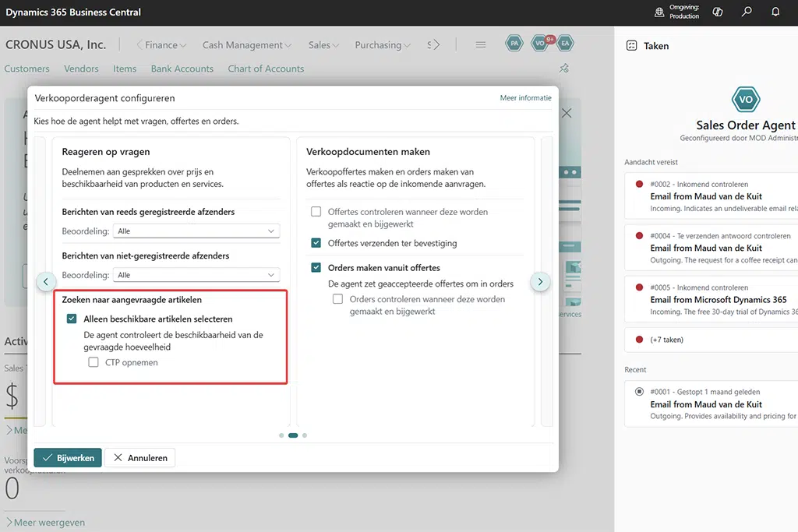Click Zoeken naar aangevraagde artikelen label

pos(132,300)
